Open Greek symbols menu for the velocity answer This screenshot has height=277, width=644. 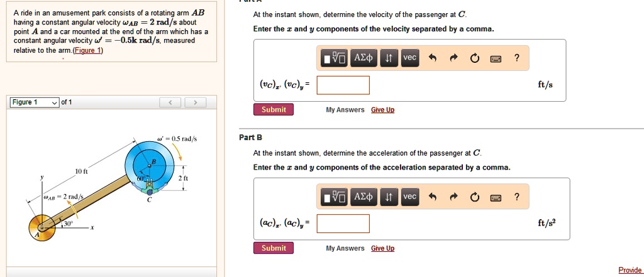(365, 58)
